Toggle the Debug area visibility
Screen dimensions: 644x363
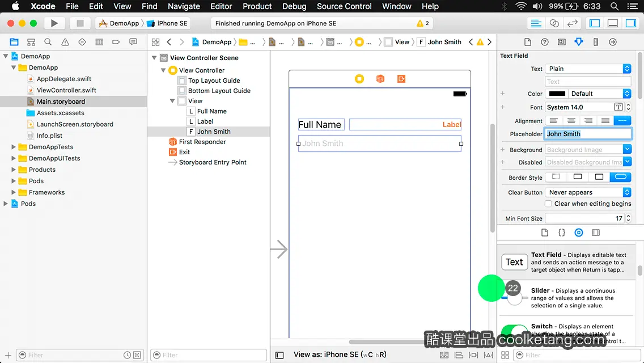click(x=613, y=23)
